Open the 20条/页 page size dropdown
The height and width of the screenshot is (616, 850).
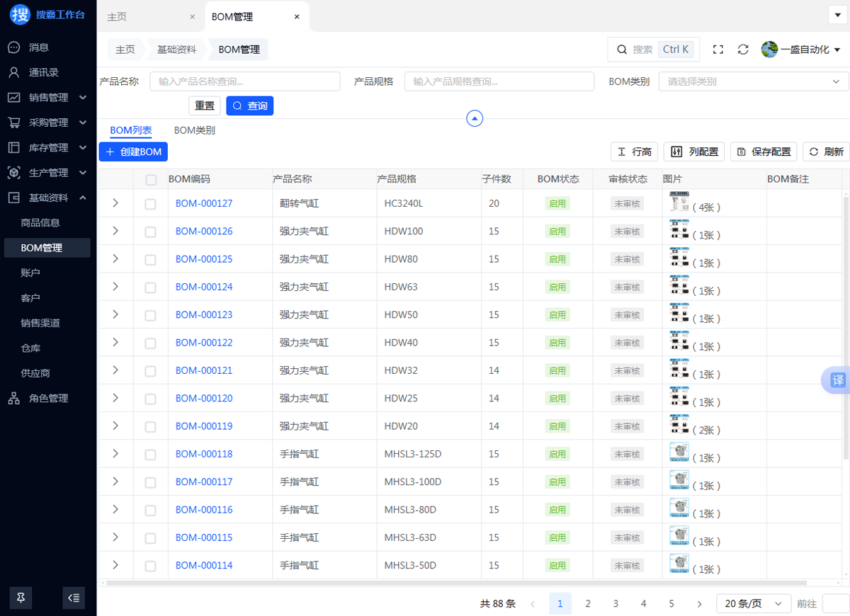click(x=753, y=604)
